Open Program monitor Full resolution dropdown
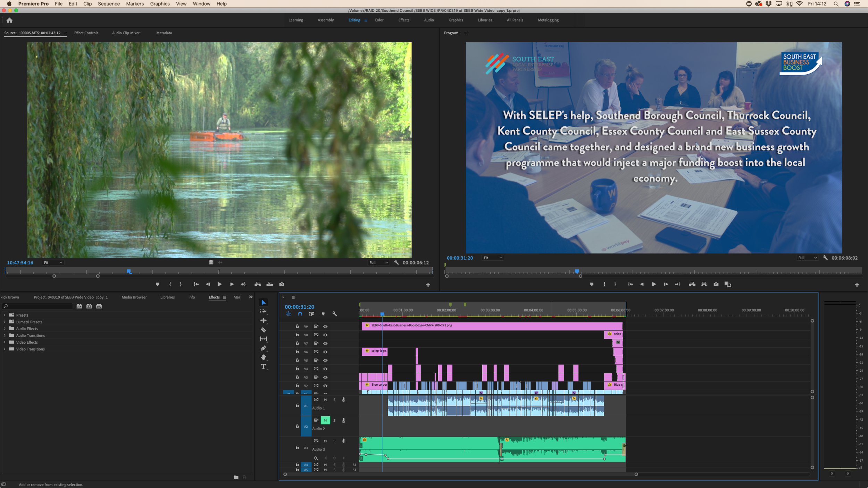Screen dimensions: 868x488 (807, 258)
